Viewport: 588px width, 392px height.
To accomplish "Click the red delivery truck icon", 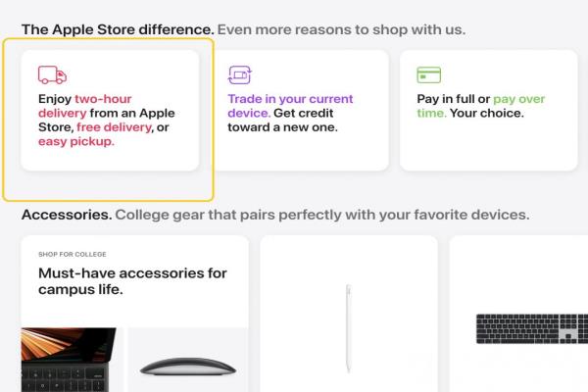I will pyautogui.click(x=52, y=75).
